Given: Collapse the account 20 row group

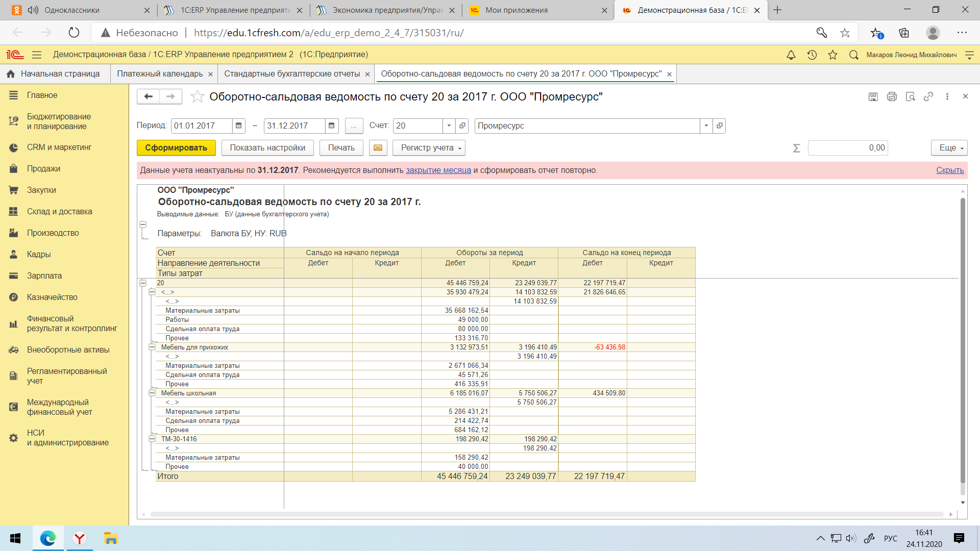Looking at the screenshot, I should click(143, 283).
